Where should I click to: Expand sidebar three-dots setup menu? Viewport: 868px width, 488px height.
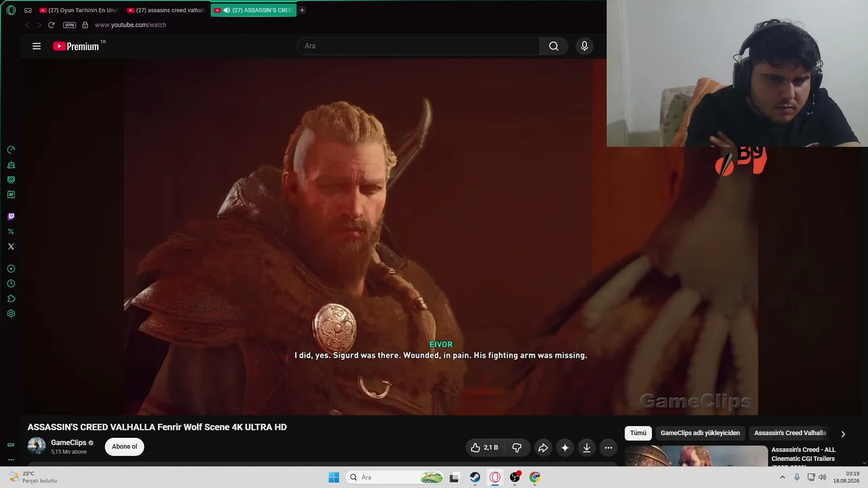tap(11, 460)
